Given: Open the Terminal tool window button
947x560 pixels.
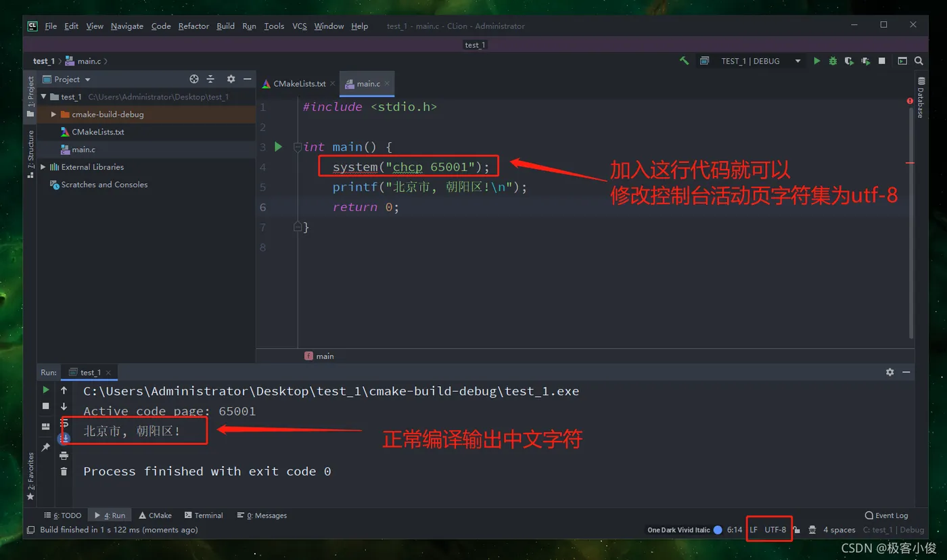Looking at the screenshot, I should [x=204, y=515].
